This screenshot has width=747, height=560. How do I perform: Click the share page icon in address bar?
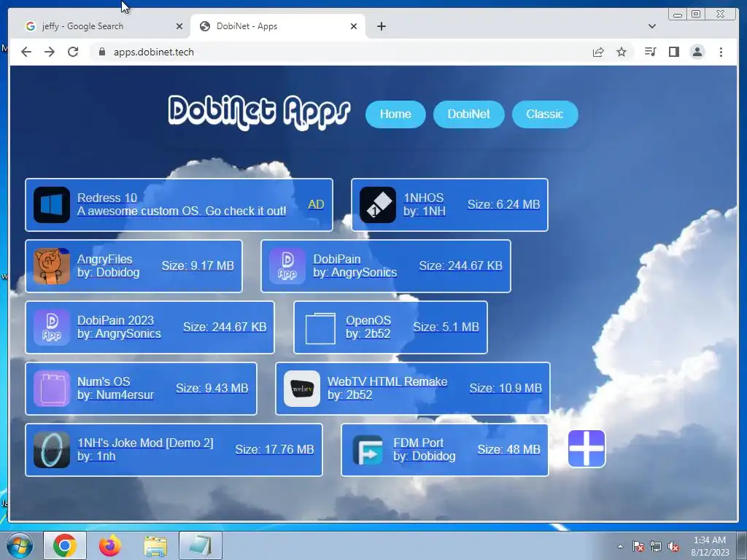tap(598, 52)
